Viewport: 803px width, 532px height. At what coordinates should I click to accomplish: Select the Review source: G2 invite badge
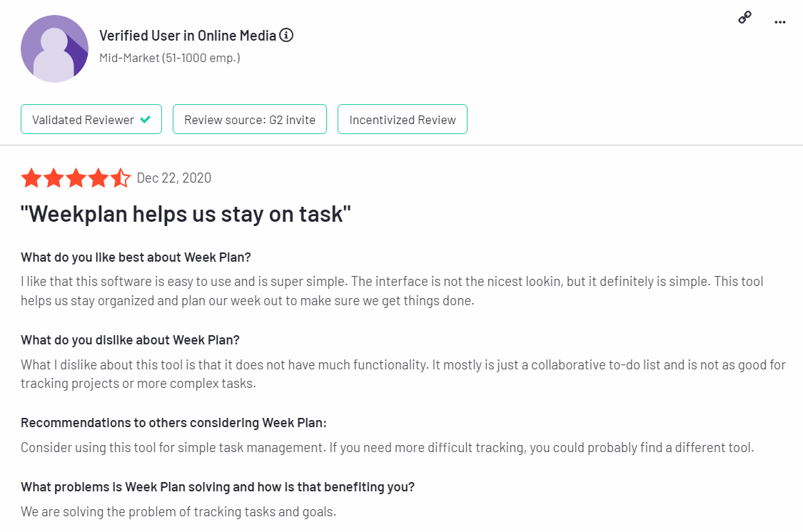click(249, 120)
